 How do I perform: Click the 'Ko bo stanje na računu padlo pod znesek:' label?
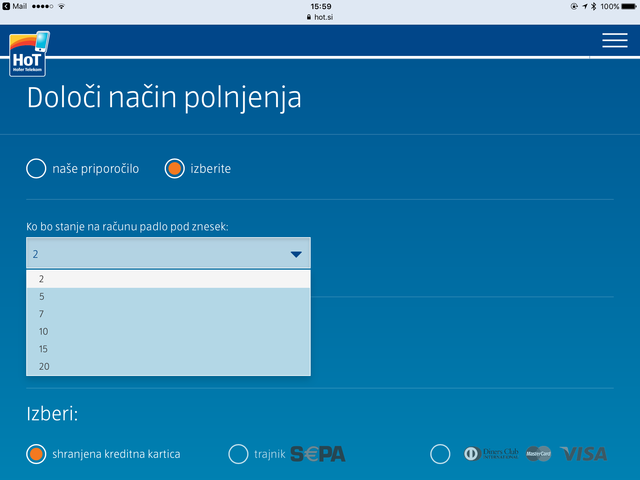[x=127, y=227]
